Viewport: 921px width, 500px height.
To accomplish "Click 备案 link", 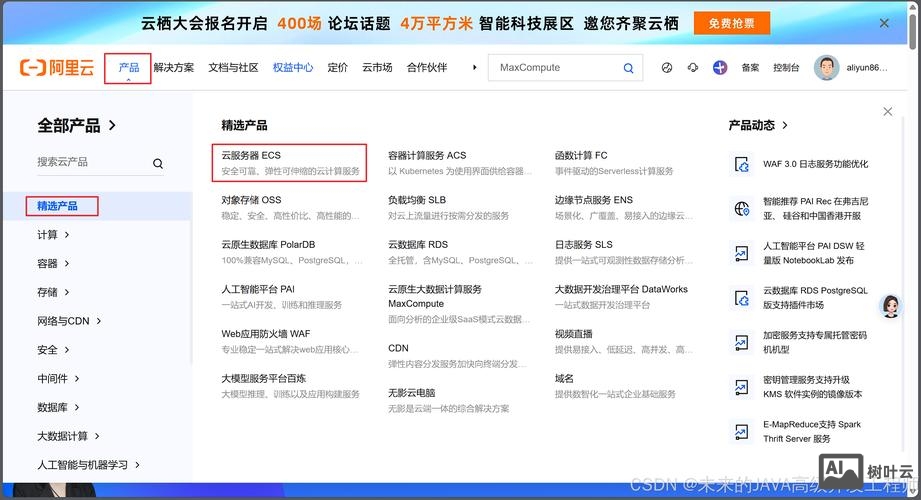I will coord(750,68).
